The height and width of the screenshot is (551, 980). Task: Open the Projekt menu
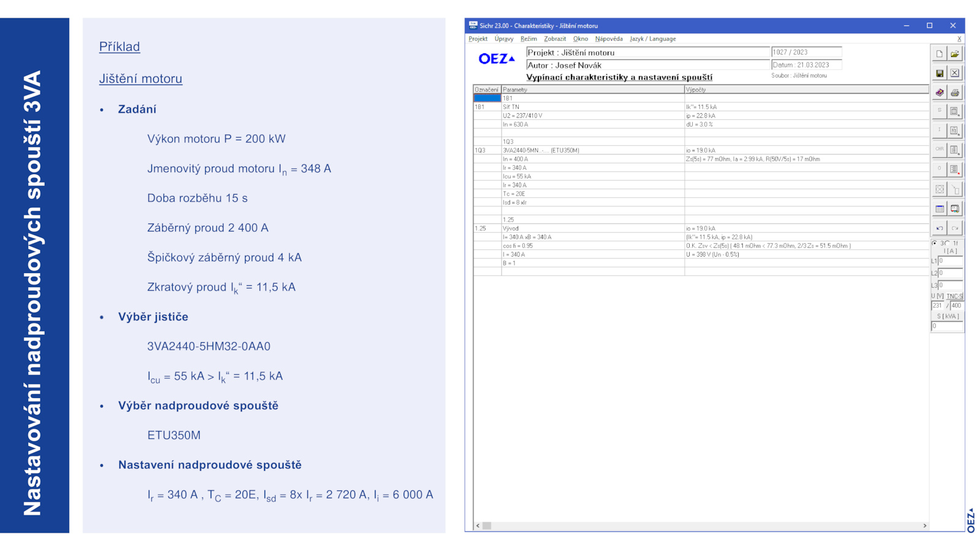[x=478, y=39]
